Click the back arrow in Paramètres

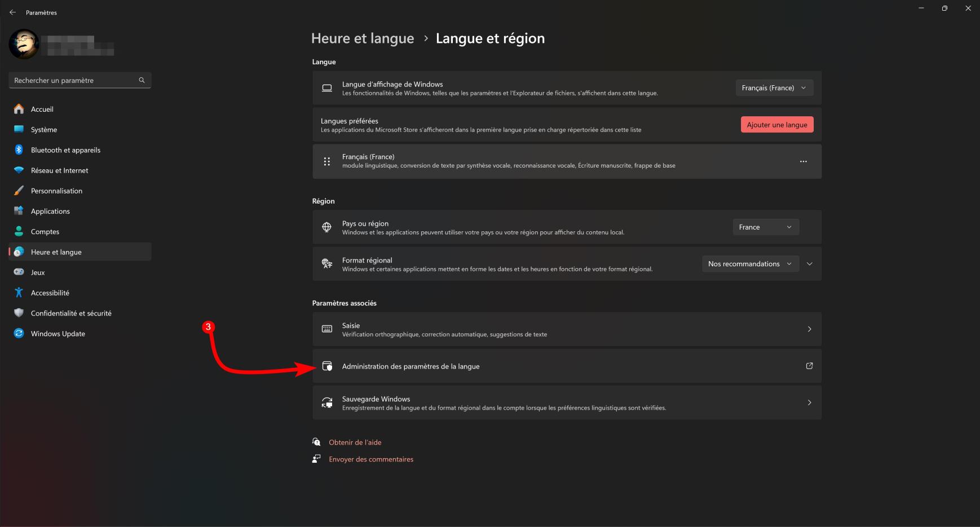(12, 12)
